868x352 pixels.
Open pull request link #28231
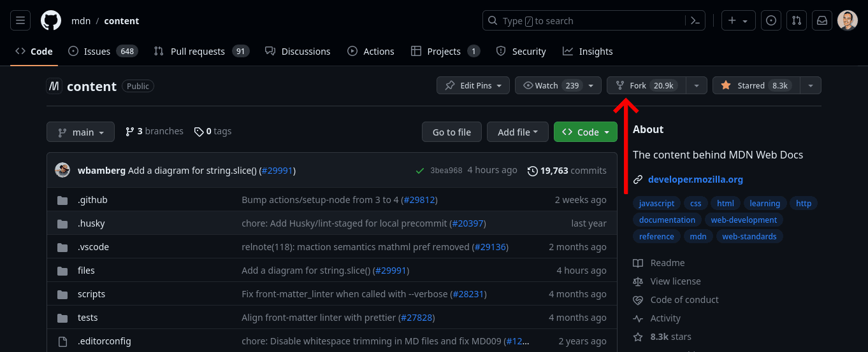[468, 294]
